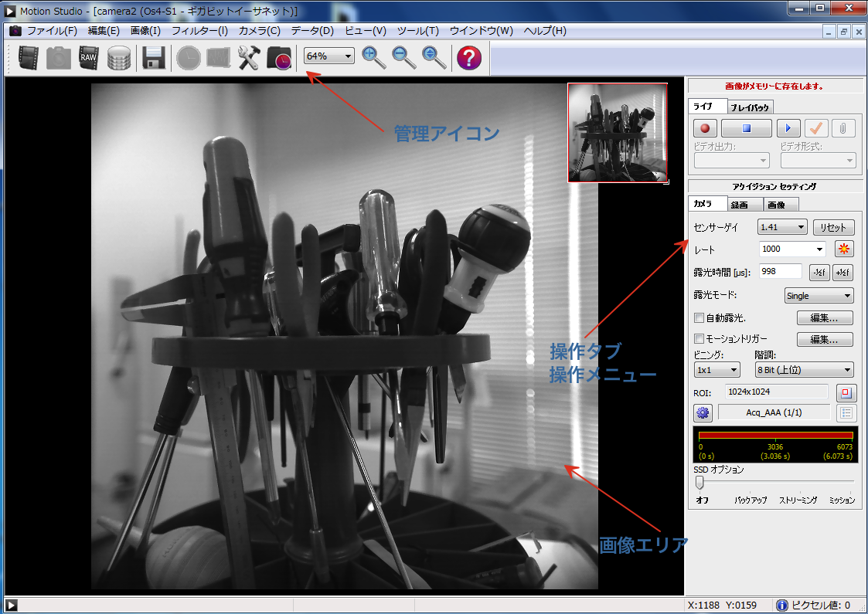
Task: Open the red help question mark
Action: click(x=469, y=57)
